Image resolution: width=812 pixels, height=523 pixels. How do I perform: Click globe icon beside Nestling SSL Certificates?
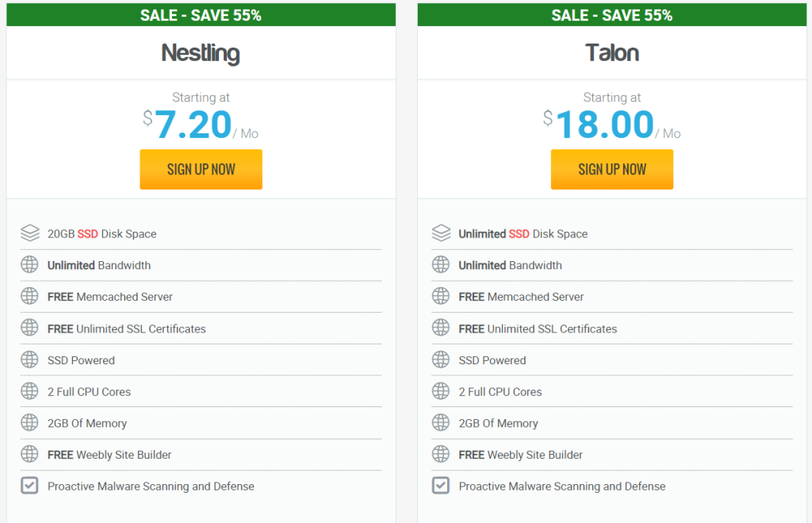(x=29, y=328)
